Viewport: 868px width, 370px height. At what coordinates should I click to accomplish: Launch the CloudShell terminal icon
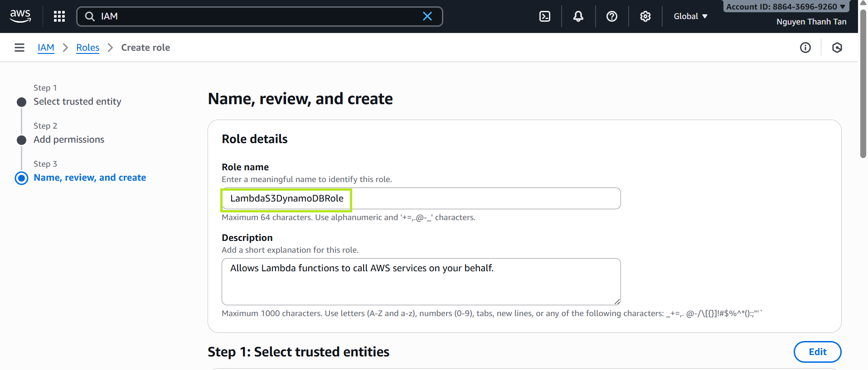pyautogui.click(x=545, y=16)
